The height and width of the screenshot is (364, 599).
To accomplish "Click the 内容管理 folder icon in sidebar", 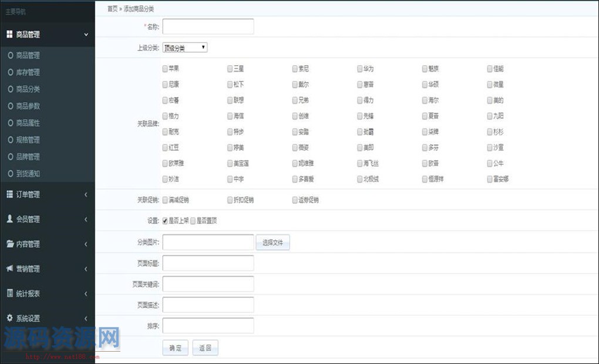I will point(10,244).
